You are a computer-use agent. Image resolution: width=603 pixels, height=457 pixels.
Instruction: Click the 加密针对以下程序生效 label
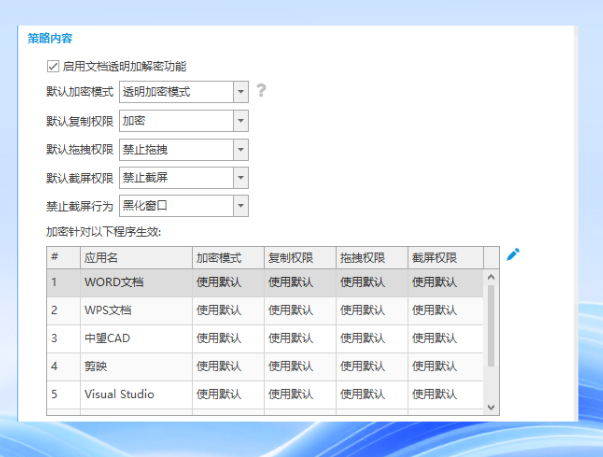103,232
